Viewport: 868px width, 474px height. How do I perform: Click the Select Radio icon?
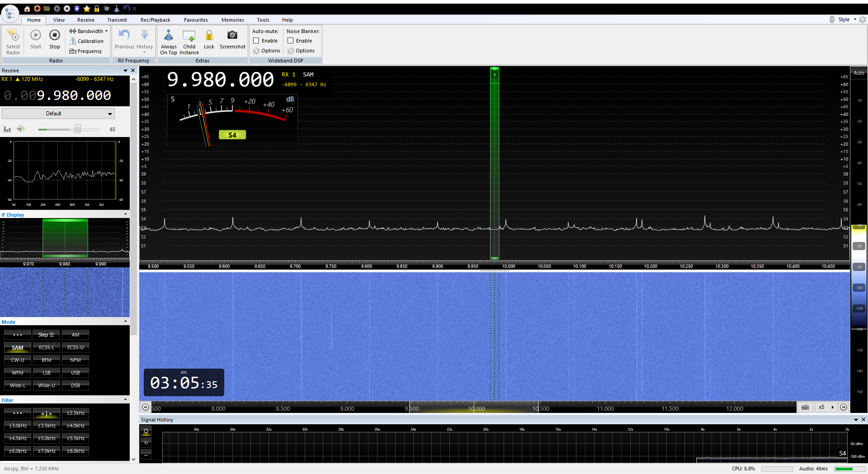pos(13,36)
